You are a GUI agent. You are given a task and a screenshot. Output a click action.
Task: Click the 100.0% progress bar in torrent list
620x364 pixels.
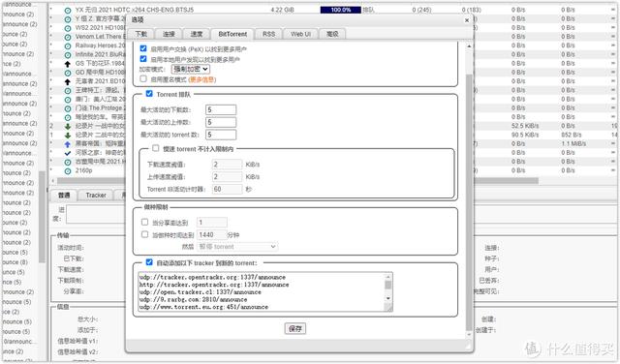pyautogui.click(x=341, y=10)
